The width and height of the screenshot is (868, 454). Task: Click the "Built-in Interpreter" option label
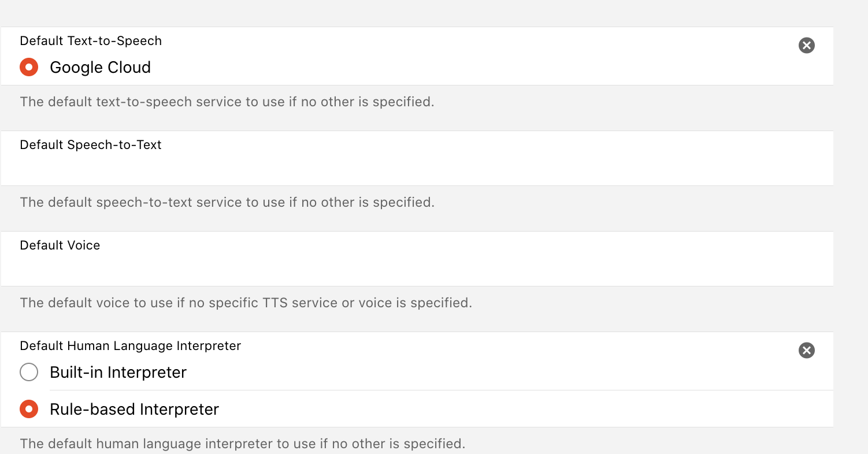[118, 373]
